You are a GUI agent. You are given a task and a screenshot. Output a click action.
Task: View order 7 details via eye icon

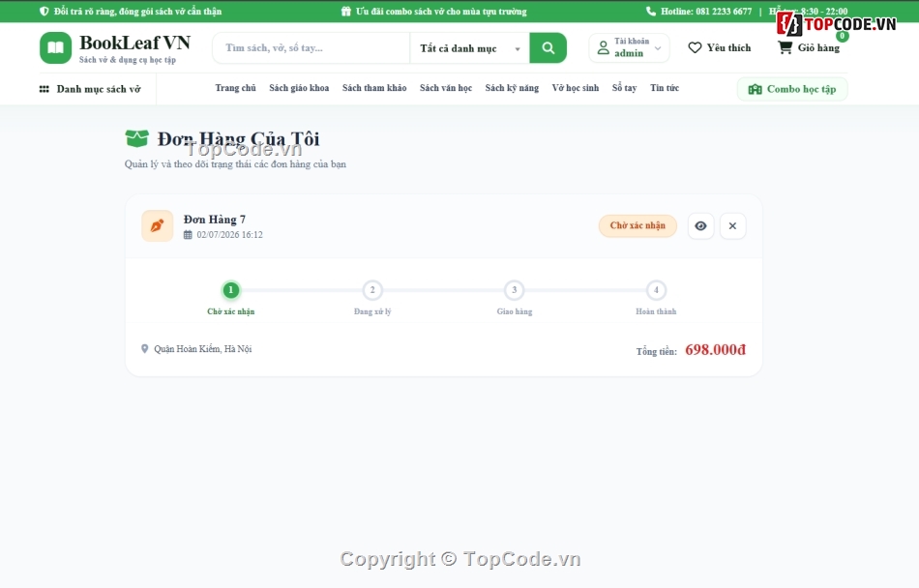(x=700, y=225)
